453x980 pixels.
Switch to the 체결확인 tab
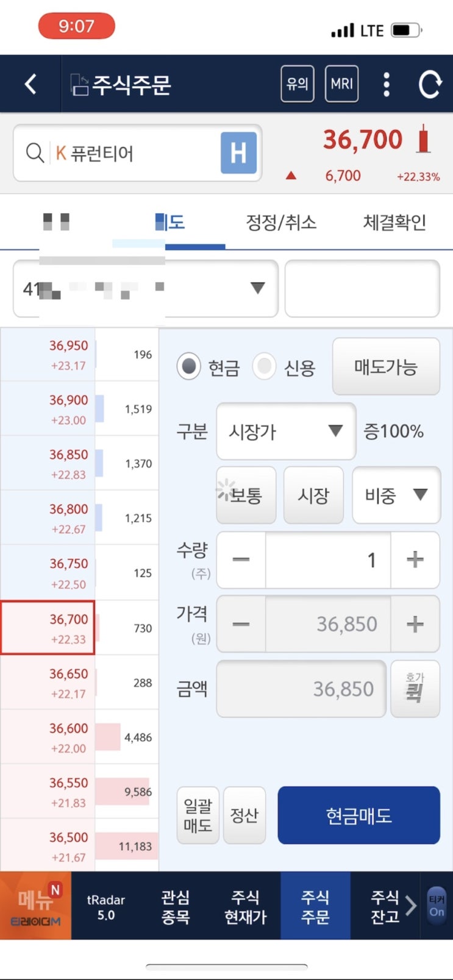pyautogui.click(x=394, y=222)
